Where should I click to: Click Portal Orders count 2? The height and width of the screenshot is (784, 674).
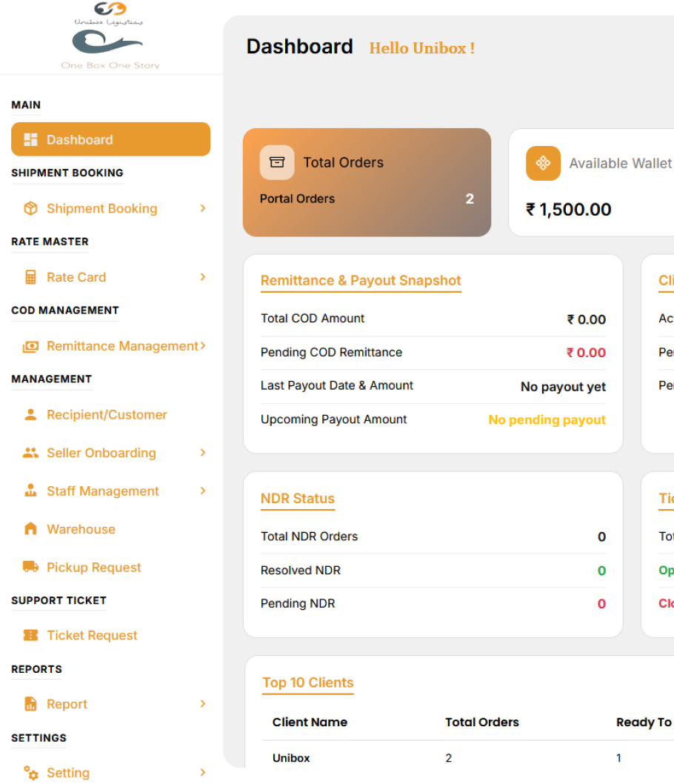pyautogui.click(x=470, y=199)
